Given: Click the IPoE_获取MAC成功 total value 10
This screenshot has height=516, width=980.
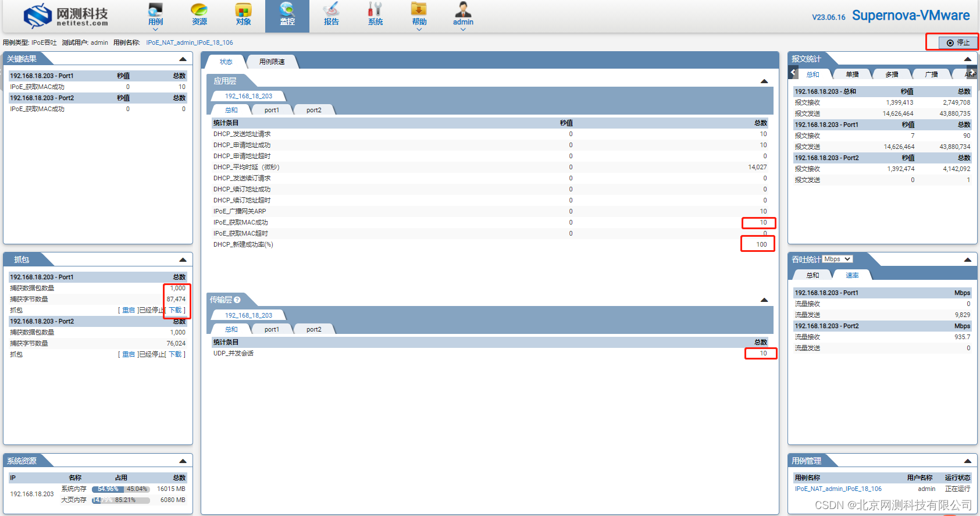Looking at the screenshot, I should click(x=763, y=222).
